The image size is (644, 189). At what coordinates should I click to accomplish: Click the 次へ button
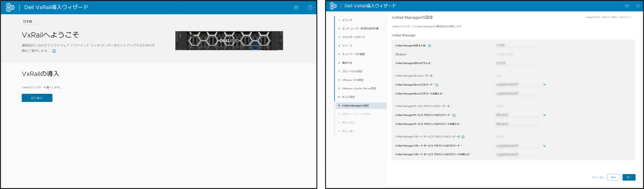click(x=629, y=177)
